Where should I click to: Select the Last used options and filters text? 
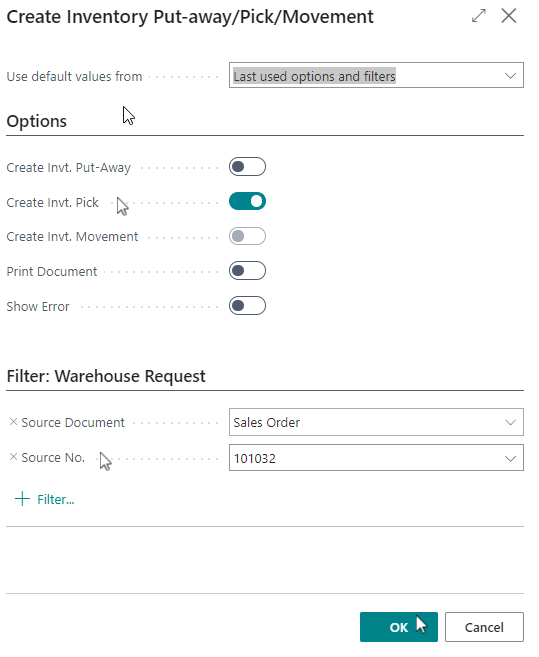314,76
